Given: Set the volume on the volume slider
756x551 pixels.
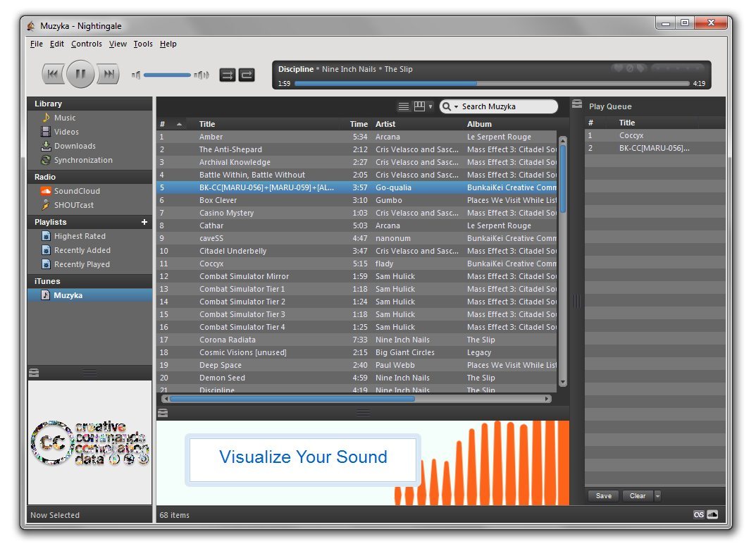Looking at the screenshot, I should [167, 75].
